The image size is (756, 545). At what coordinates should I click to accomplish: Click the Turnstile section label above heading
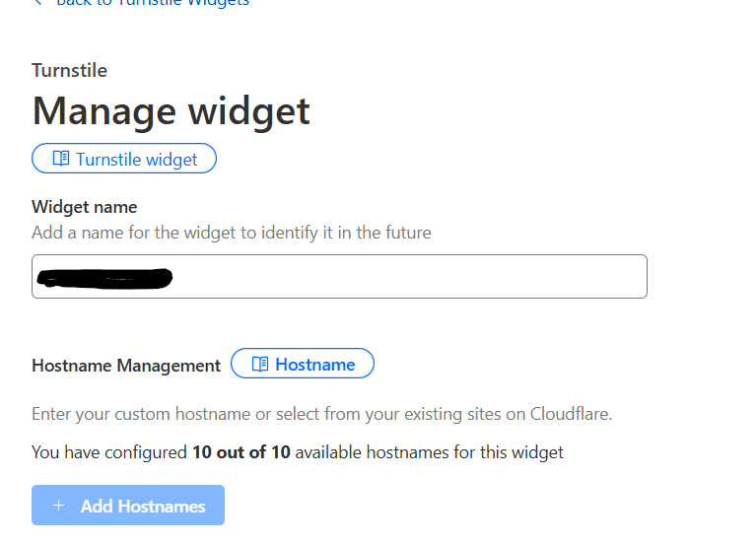(x=69, y=70)
